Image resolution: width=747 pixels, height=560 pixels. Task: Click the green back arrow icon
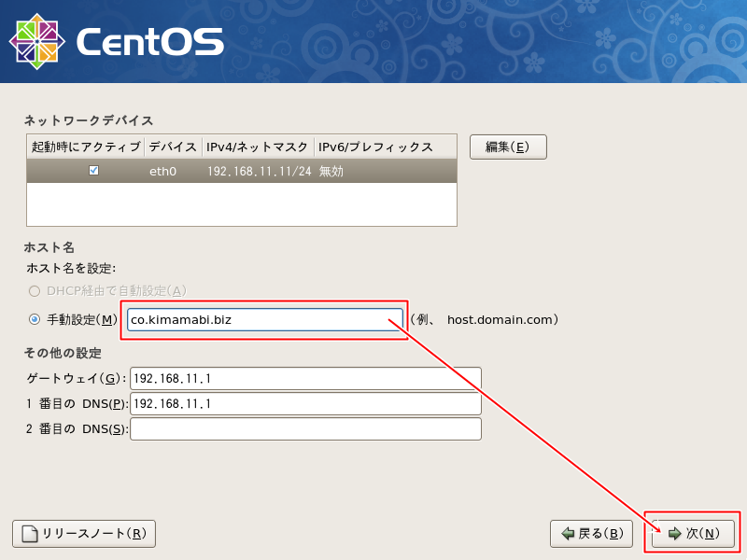568,534
